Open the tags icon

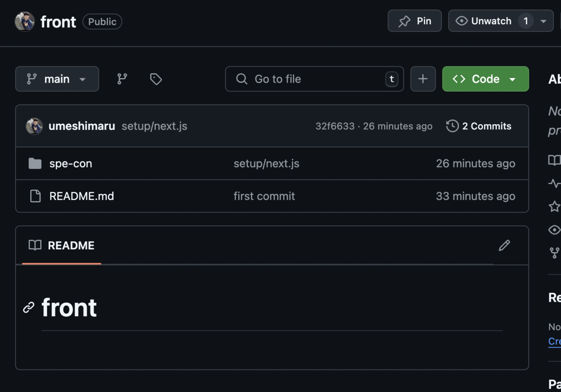click(x=156, y=79)
